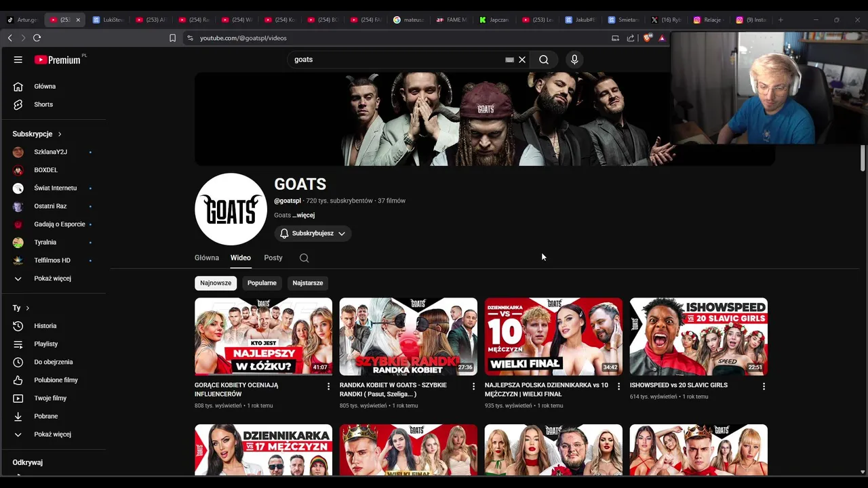Reload the page with refresh icon
Viewport: 868px width, 488px height.
click(37, 38)
